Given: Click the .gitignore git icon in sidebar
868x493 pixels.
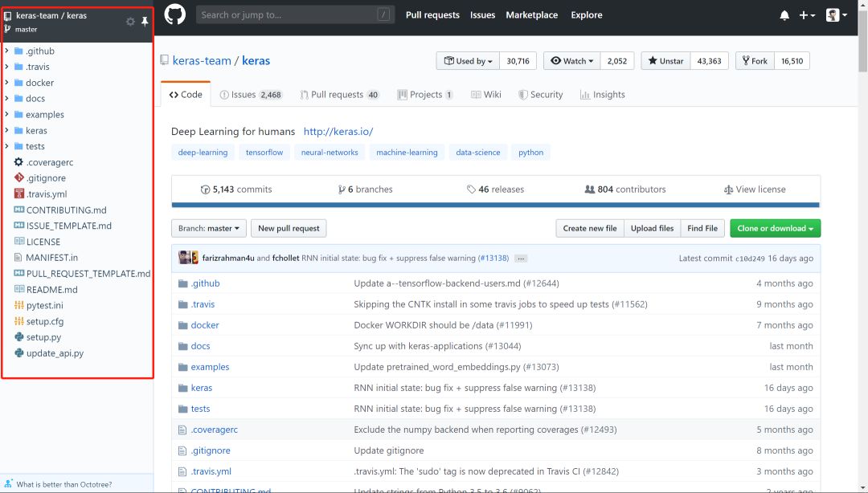Looking at the screenshot, I should (x=18, y=177).
